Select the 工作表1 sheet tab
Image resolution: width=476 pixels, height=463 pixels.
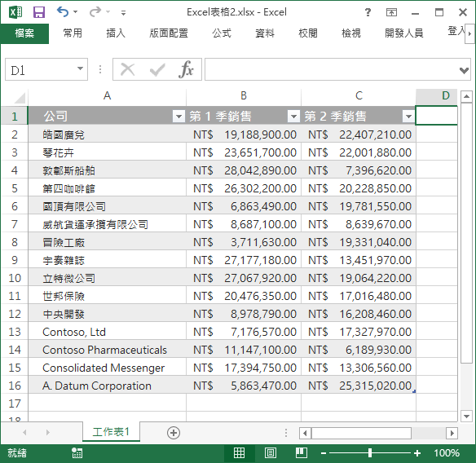(x=111, y=432)
